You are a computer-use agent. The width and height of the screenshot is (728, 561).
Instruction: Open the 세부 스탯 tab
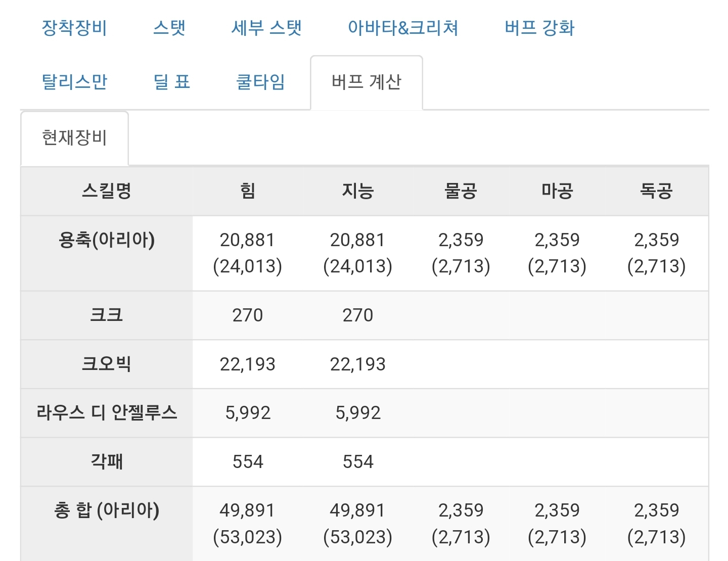(266, 28)
